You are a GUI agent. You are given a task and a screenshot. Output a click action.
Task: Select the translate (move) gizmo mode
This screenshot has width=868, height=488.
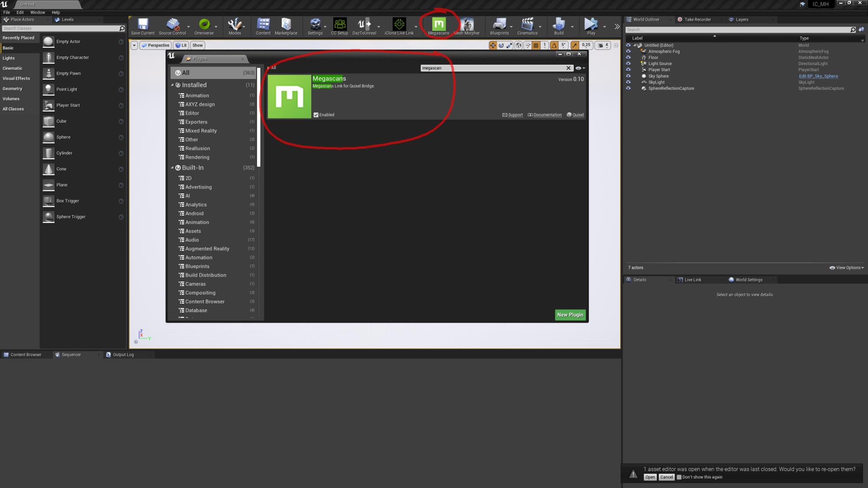493,45
